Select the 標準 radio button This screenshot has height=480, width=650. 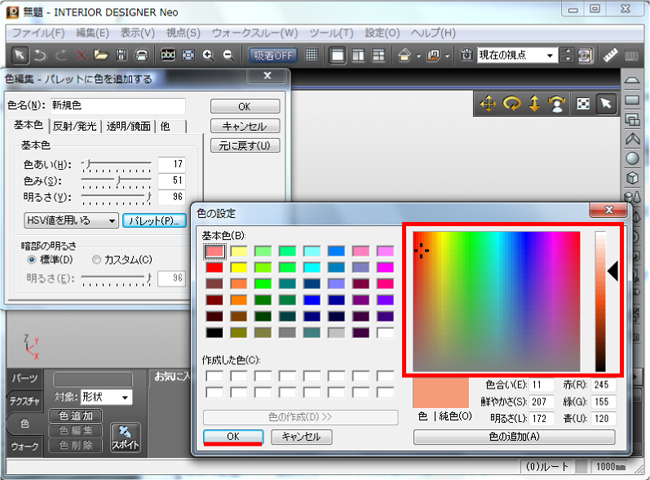pos(32,259)
